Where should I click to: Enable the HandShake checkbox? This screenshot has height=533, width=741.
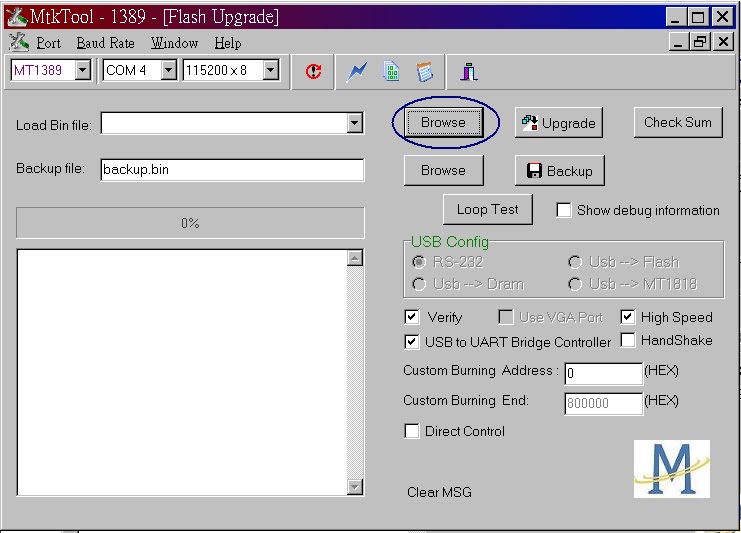point(628,340)
